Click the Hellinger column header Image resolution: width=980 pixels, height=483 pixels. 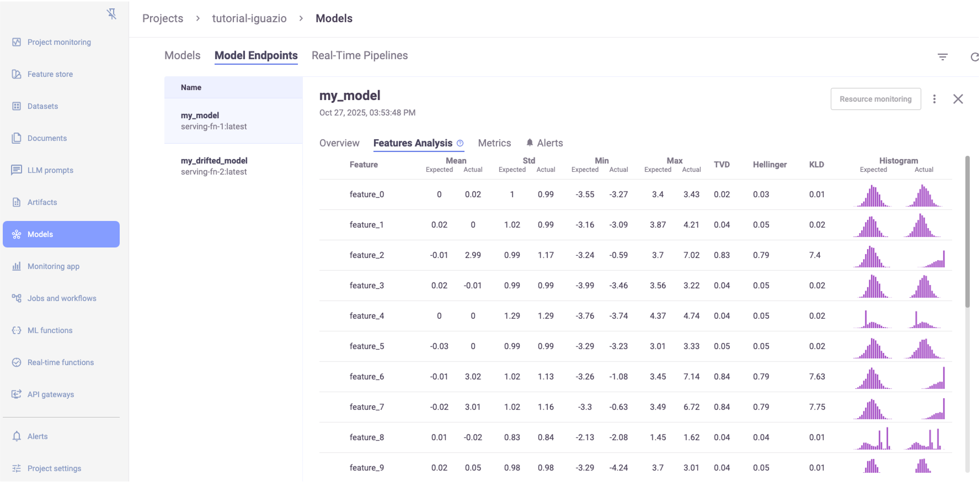coord(770,164)
